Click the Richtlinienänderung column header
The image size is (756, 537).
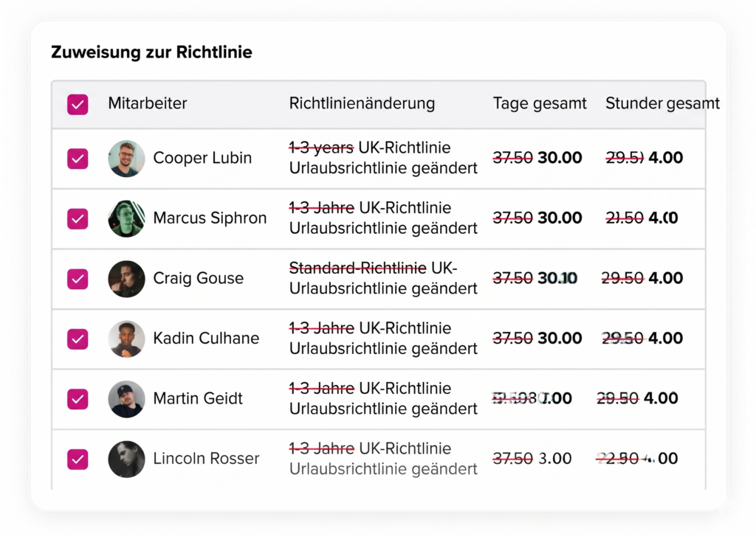(x=362, y=103)
